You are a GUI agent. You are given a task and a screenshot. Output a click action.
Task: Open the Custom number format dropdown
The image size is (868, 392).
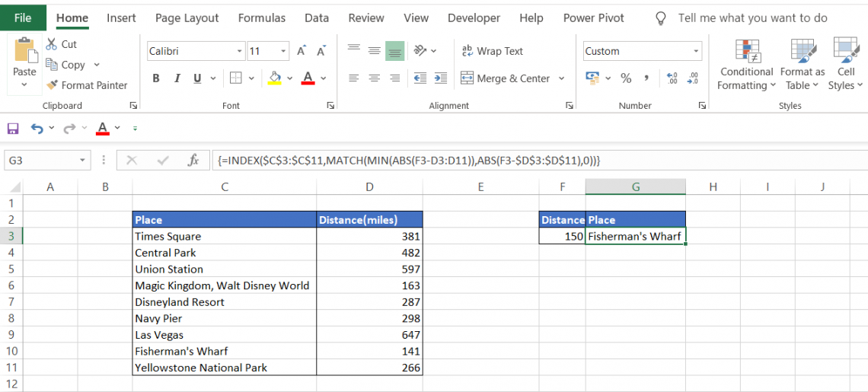[x=696, y=51]
